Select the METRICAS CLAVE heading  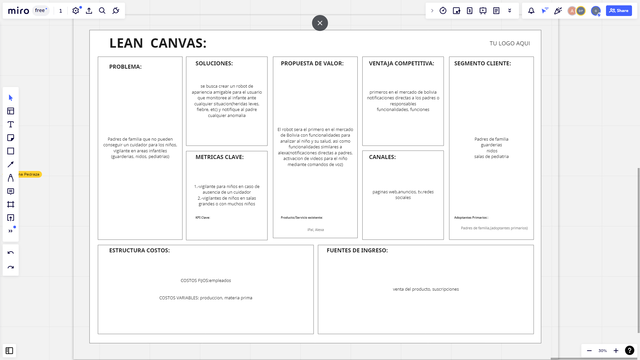tap(219, 157)
